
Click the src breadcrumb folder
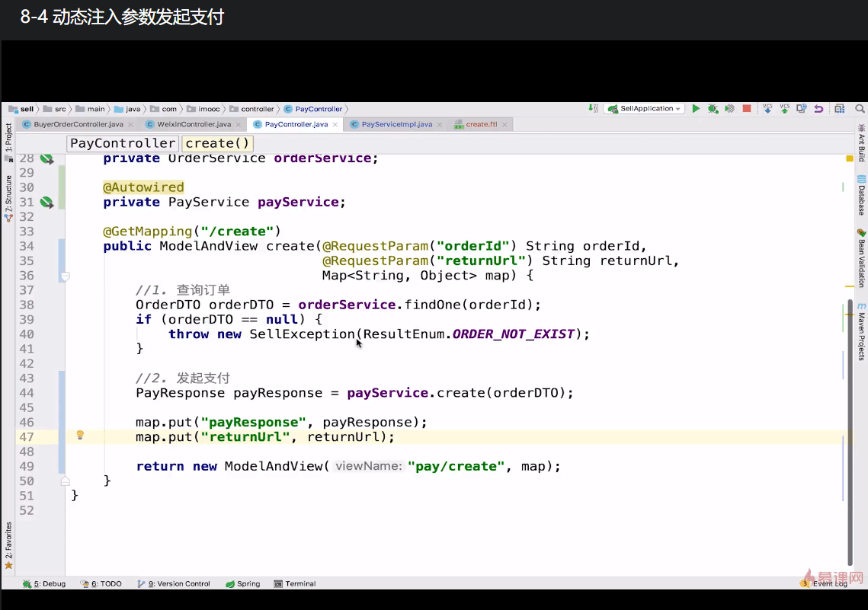point(55,109)
